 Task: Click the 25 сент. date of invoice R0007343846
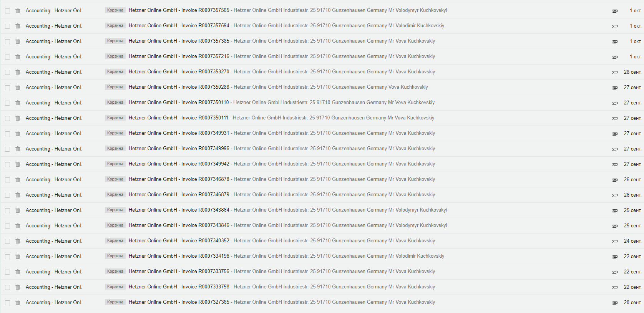point(632,226)
